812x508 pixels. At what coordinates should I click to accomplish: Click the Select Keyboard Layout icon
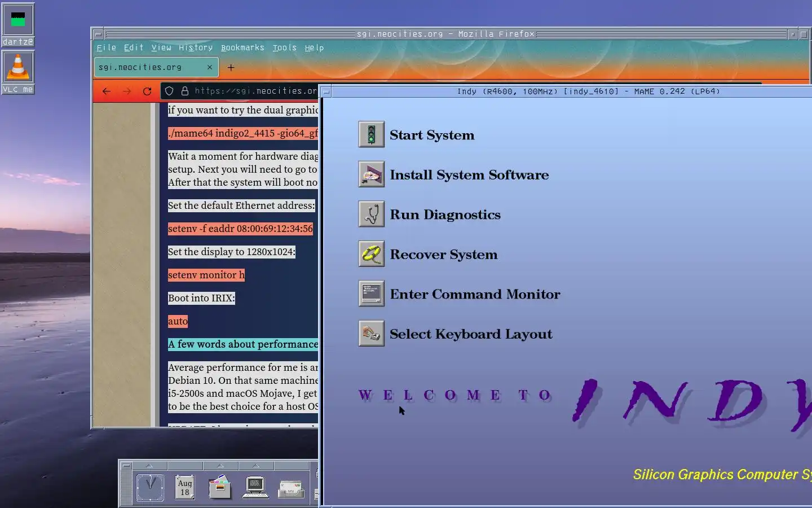point(371,334)
